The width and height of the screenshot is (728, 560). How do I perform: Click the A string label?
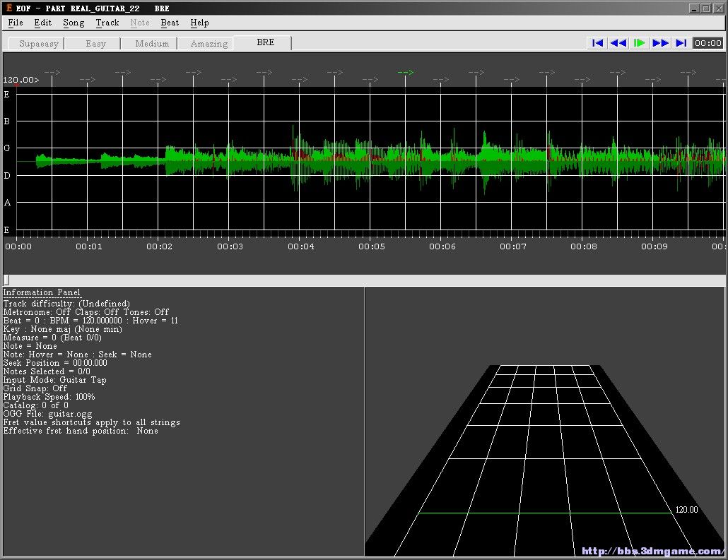tap(6, 202)
